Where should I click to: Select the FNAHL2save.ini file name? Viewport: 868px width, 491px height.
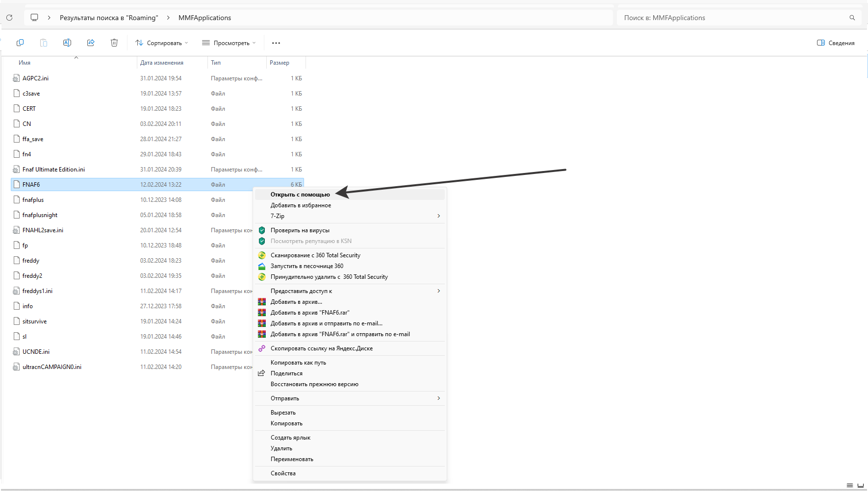[x=43, y=230]
